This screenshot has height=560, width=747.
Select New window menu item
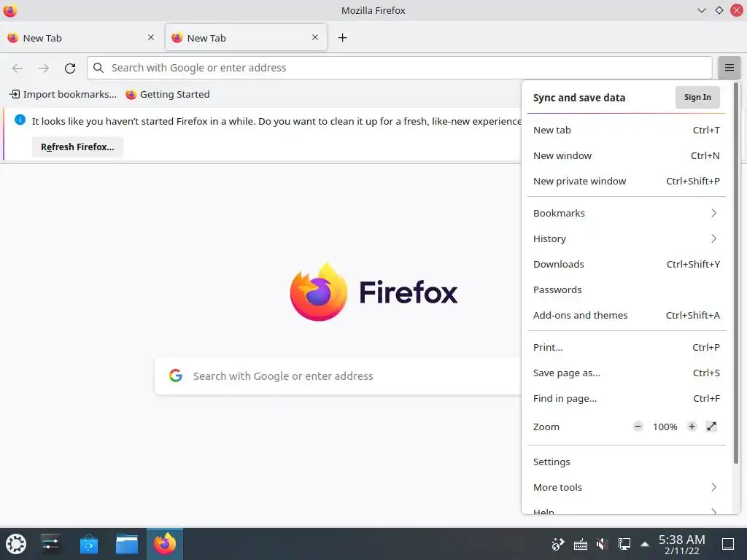626,156
